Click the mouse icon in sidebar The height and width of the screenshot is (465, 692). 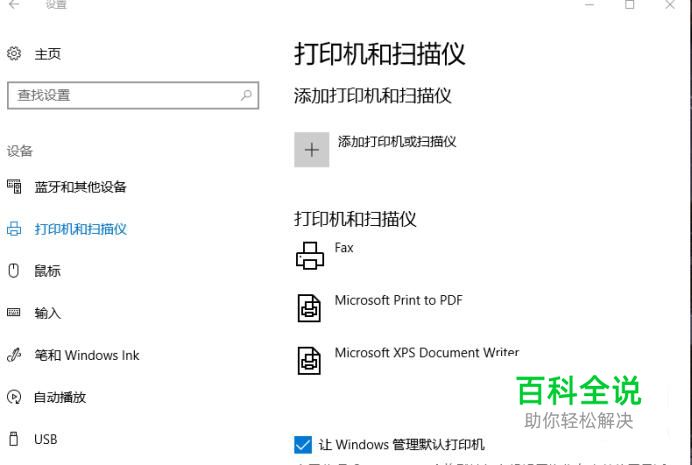[14, 270]
